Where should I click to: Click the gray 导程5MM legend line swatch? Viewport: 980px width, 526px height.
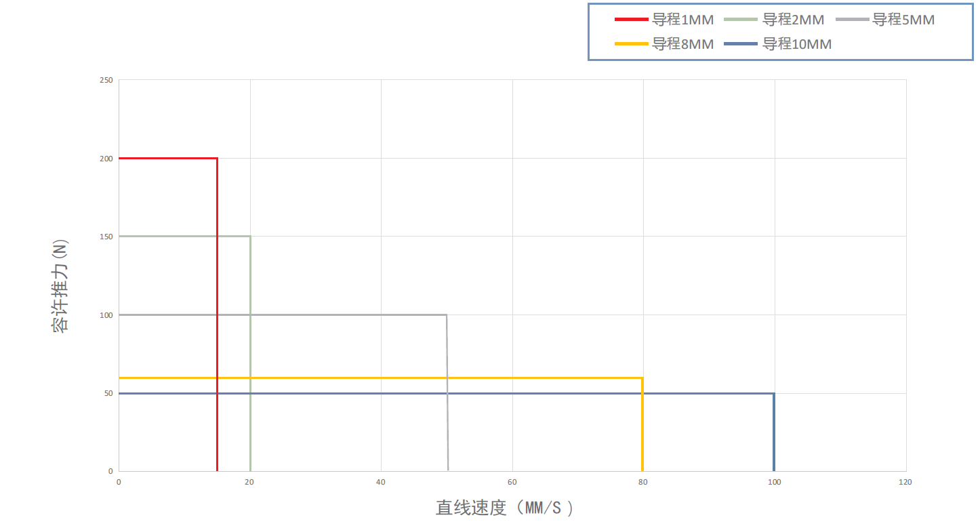point(853,20)
